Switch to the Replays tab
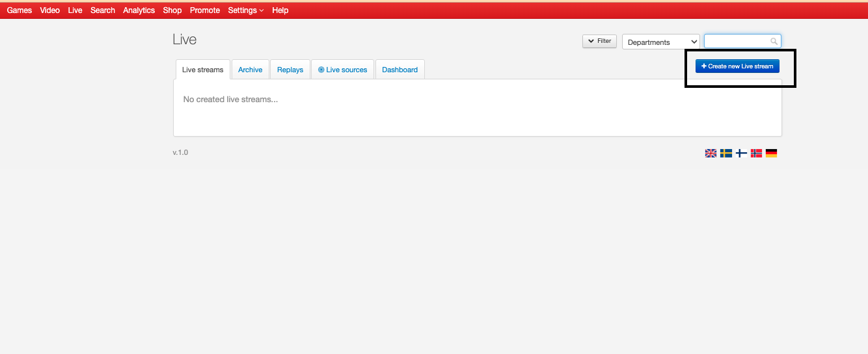Viewport: 868px width, 354px height. pos(290,70)
